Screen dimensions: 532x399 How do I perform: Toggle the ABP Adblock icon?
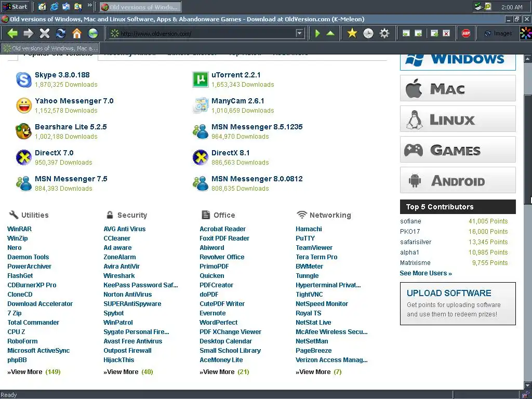[466, 33]
